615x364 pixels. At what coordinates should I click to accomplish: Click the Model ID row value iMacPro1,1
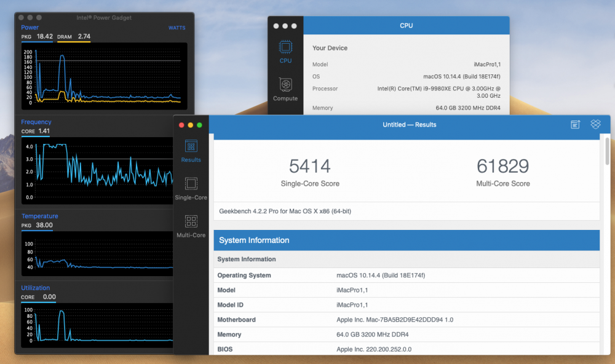pyautogui.click(x=352, y=305)
